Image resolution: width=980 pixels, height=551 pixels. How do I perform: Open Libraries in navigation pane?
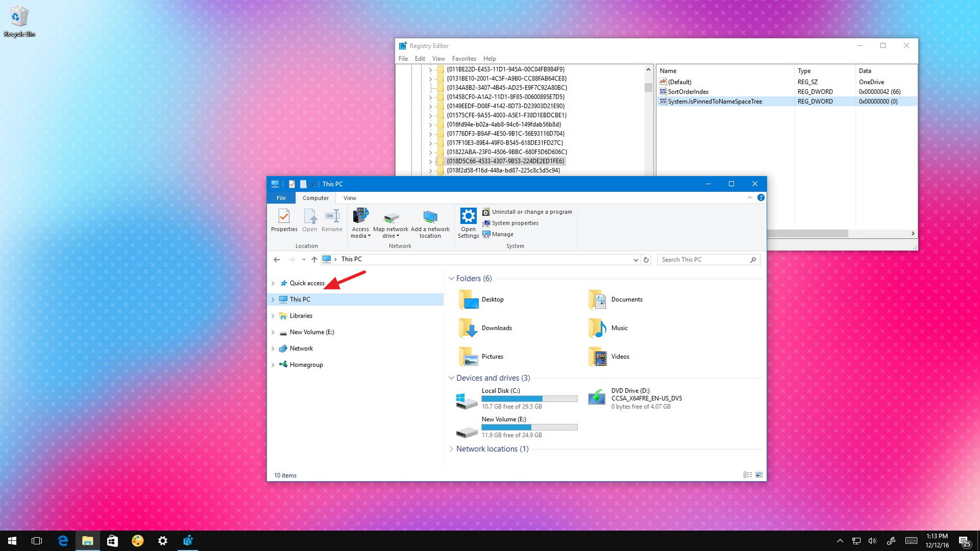[301, 316]
